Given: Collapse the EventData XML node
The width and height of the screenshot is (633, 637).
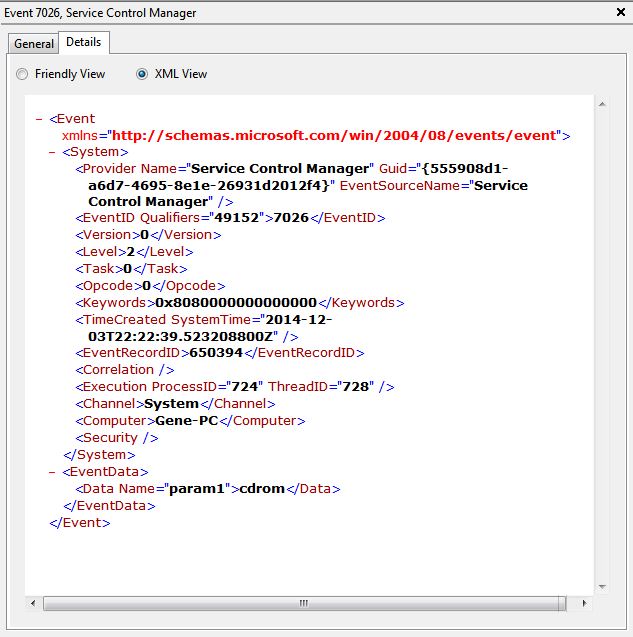Looking at the screenshot, I should pyautogui.click(x=52, y=472).
